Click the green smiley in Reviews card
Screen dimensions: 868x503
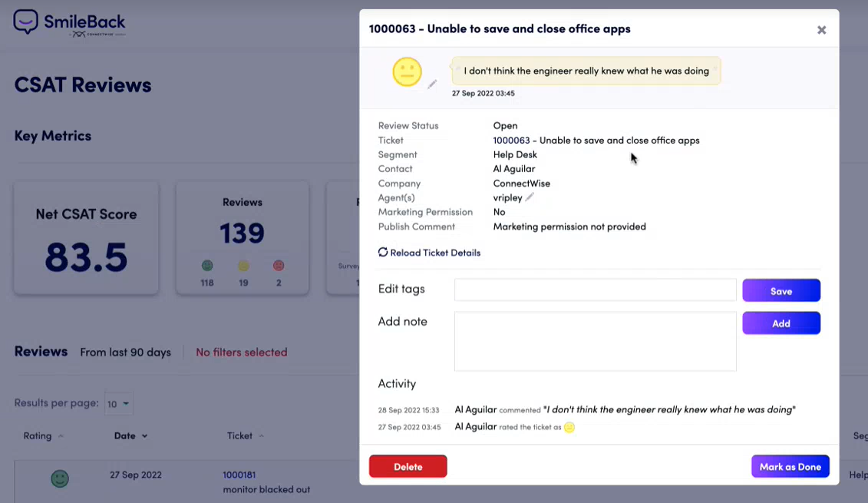click(207, 266)
